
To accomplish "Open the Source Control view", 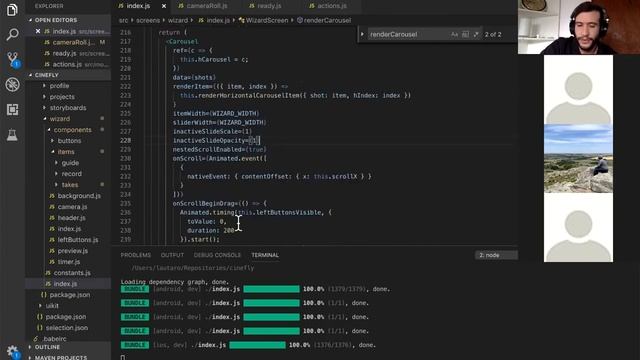I will point(12,60).
